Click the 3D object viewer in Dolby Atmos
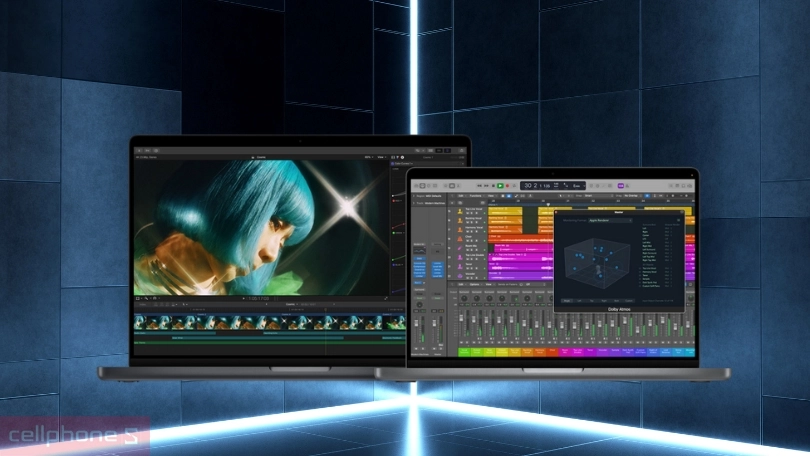 (597, 262)
